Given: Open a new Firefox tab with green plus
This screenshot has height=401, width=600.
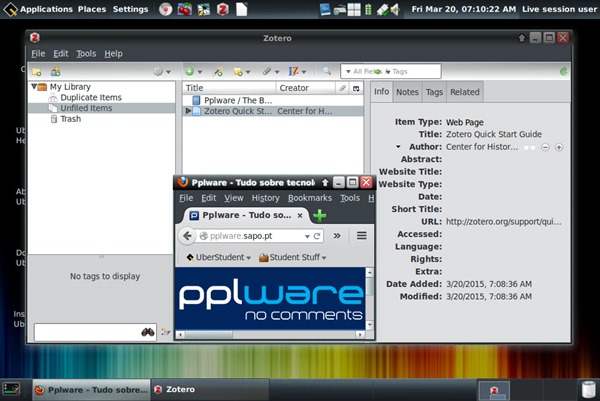Looking at the screenshot, I should tap(320, 216).
